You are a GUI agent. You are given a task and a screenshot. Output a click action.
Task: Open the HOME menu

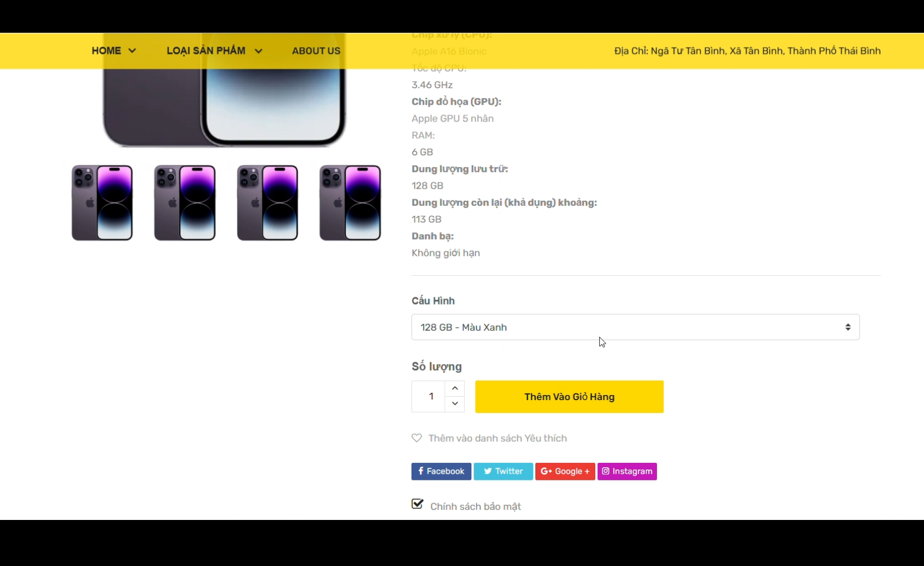point(106,50)
